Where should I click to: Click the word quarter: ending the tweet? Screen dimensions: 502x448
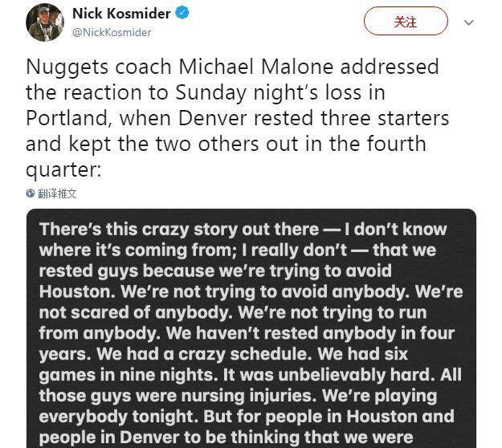(63, 170)
